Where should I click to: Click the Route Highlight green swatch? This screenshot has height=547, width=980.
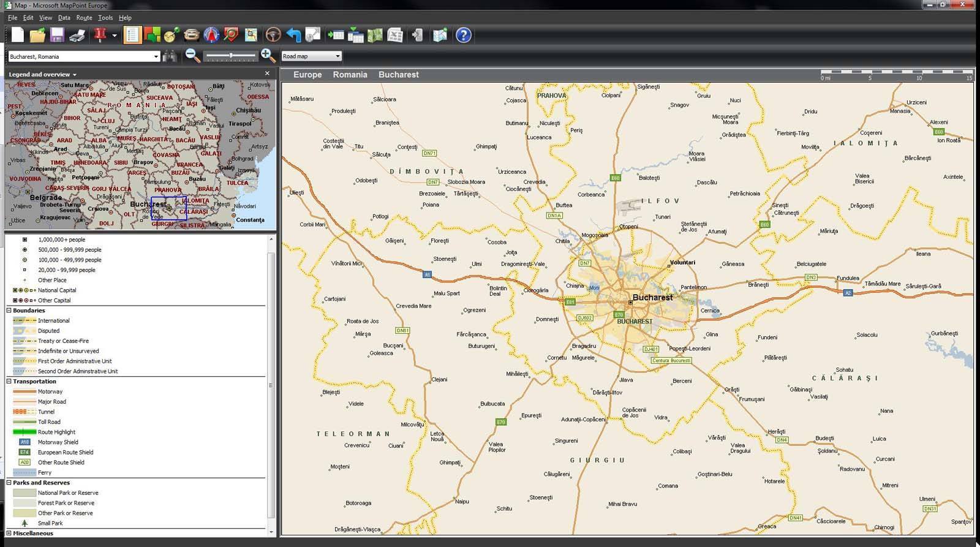pyautogui.click(x=24, y=432)
